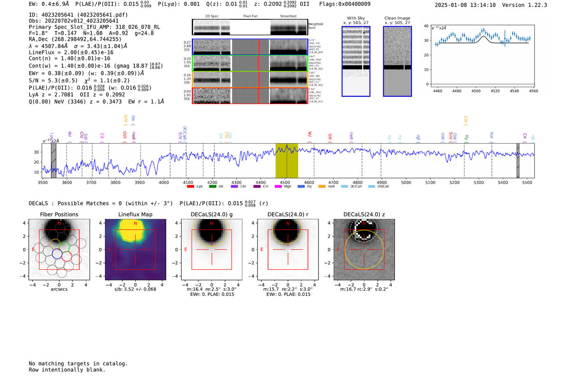The height and width of the screenshot is (392, 576).
Task: Click the 'Primary Spec_Slot_IFU_AMP: 318_026_078_RL' text
Action: point(94,27)
